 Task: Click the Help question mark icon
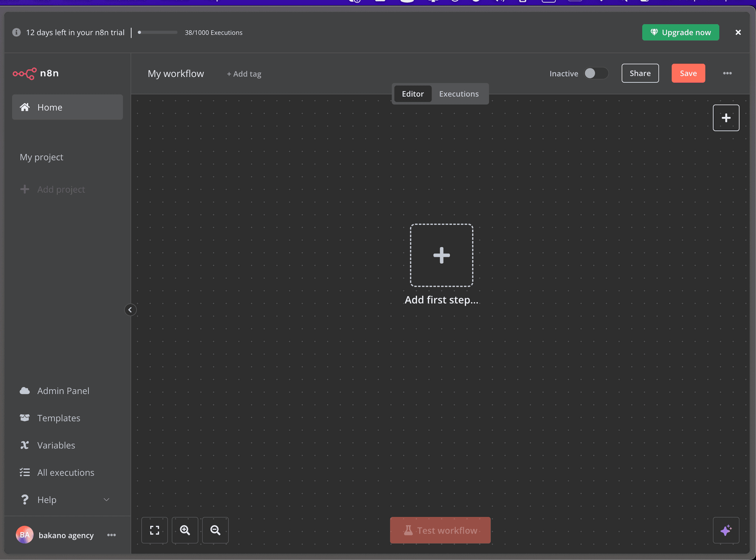pyautogui.click(x=25, y=500)
